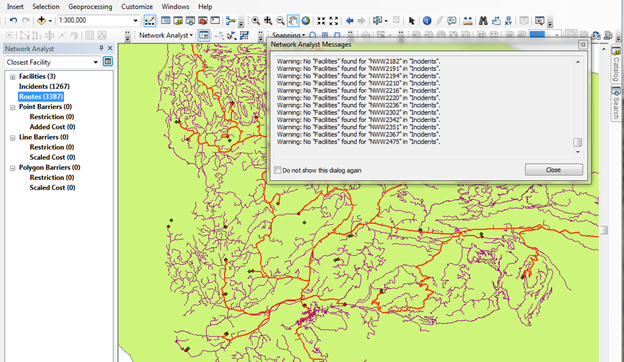Image resolution: width=624 pixels, height=362 pixels.
Task: Select Restriction (0) under Line Barriers
Action: pos(52,147)
